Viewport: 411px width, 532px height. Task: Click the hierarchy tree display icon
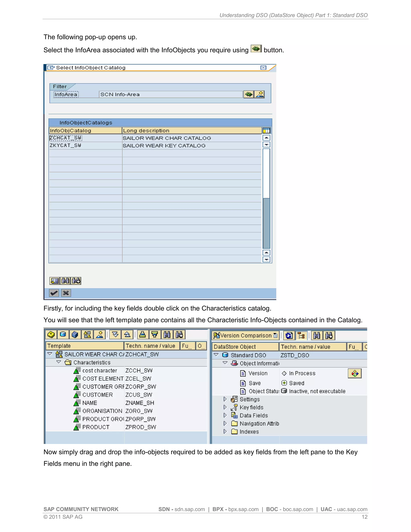click(x=301, y=335)
